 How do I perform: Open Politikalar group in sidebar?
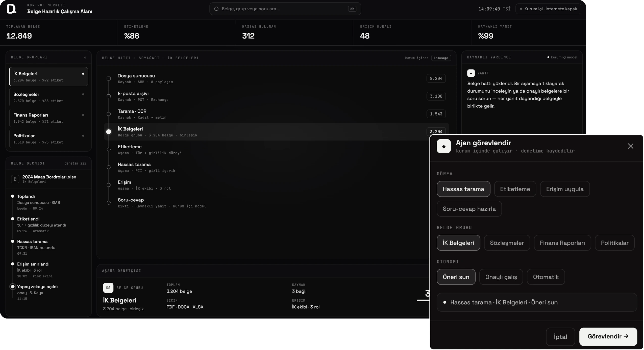click(48, 139)
